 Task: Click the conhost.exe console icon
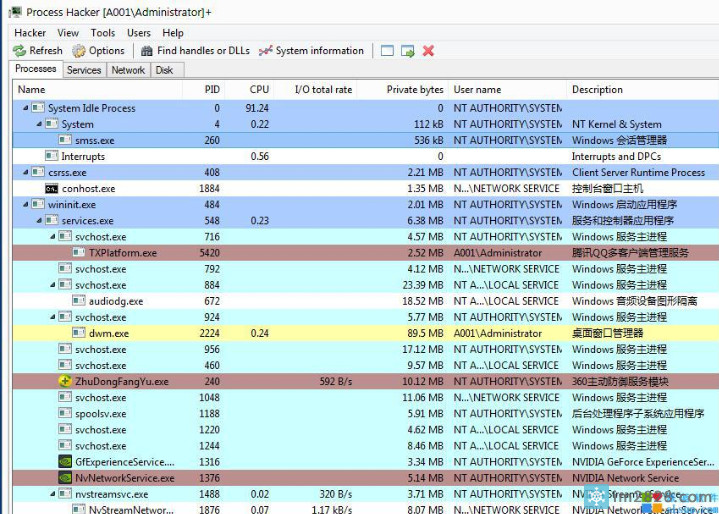(x=52, y=188)
